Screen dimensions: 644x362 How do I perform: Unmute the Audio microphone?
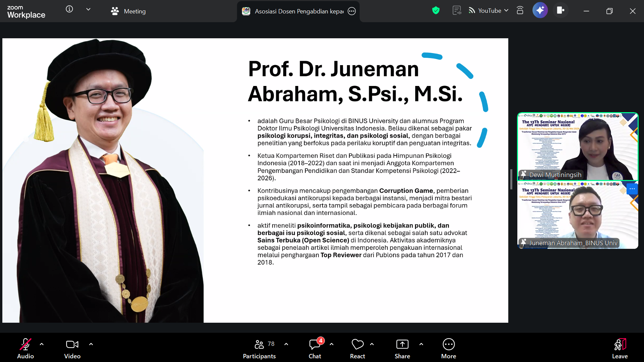tap(26, 349)
